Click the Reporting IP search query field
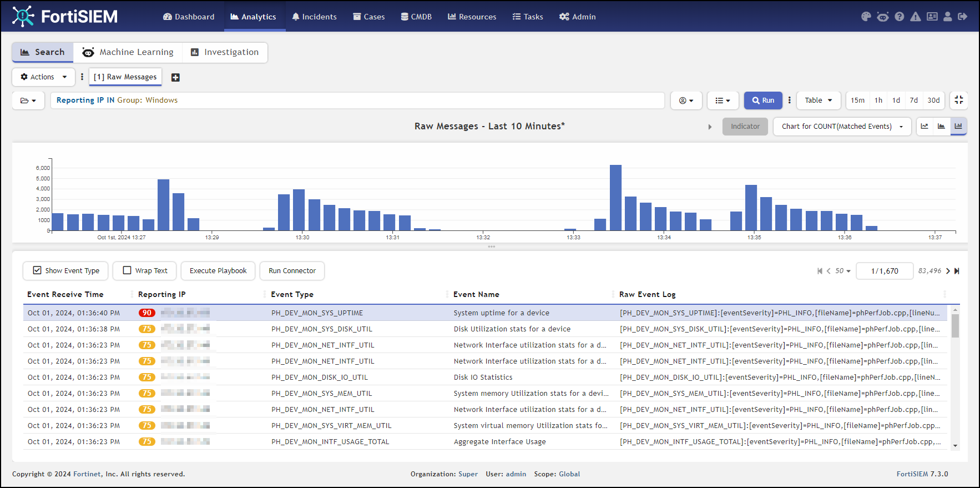Viewport: 980px width, 488px height. click(x=357, y=100)
